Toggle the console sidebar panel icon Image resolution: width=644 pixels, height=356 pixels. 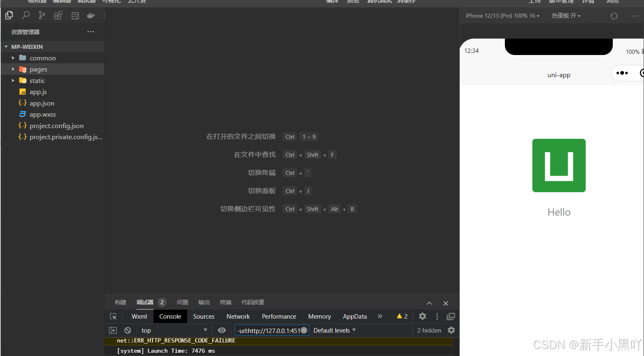click(x=113, y=331)
